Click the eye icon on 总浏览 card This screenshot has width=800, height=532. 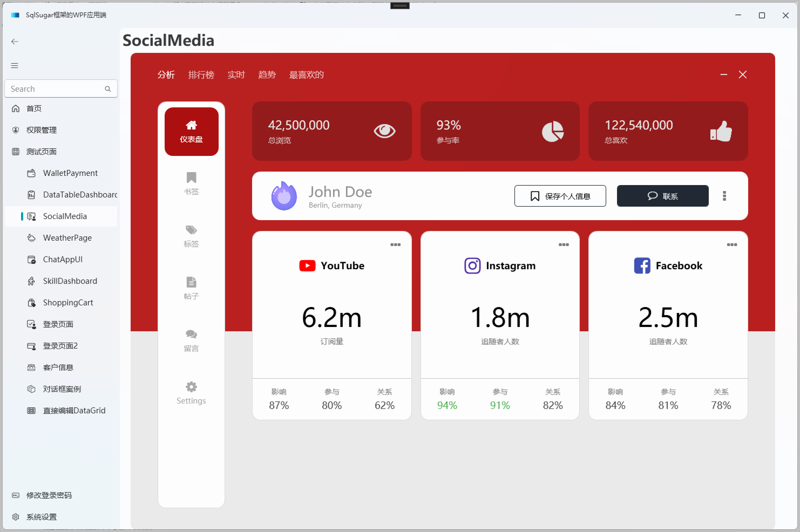pyautogui.click(x=385, y=131)
